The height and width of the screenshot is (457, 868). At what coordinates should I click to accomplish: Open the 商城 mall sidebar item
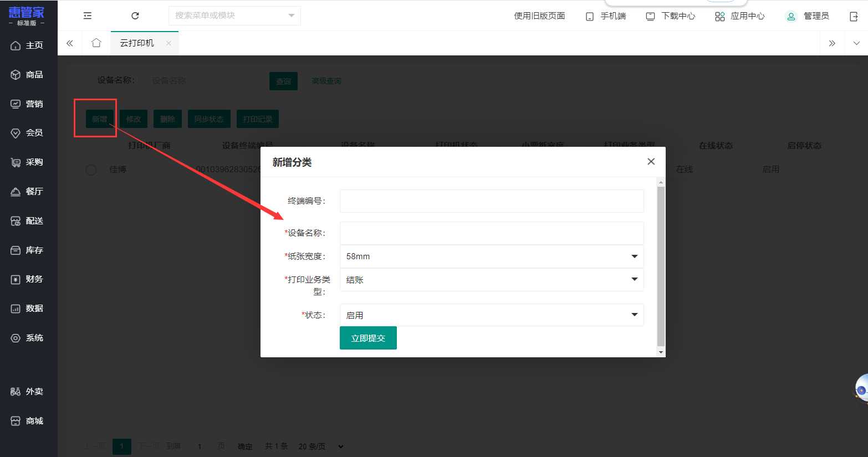pyautogui.click(x=27, y=421)
